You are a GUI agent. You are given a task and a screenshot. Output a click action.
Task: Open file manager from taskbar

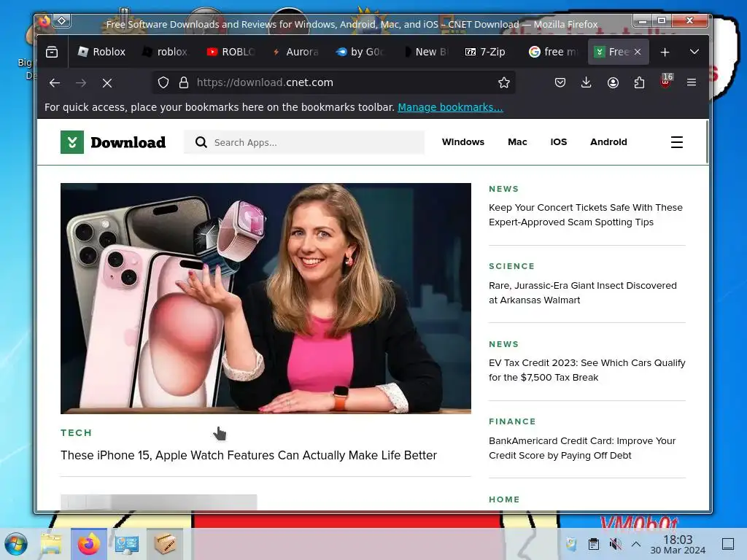pos(52,544)
